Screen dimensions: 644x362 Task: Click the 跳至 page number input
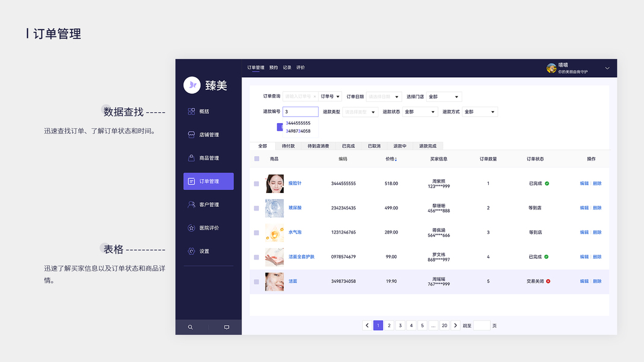click(482, 325)
